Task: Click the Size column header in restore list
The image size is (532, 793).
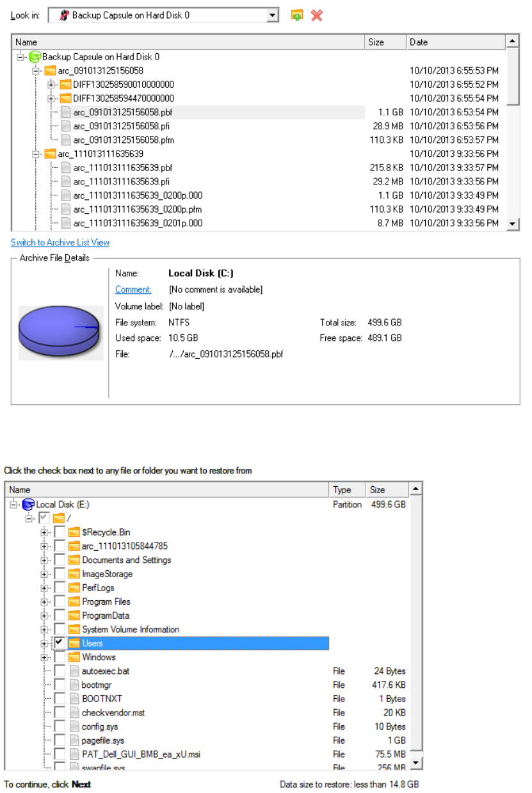Action: [x=387, y=490]
